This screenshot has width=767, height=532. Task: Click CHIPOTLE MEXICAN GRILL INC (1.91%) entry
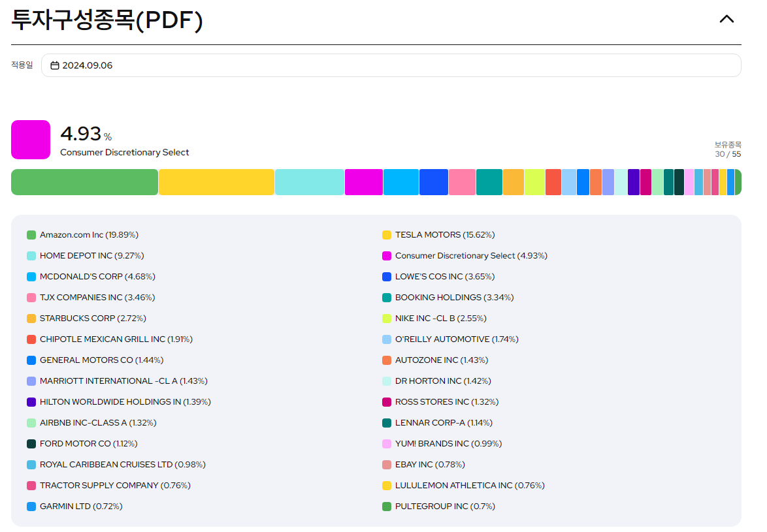[x=110, y=339]
